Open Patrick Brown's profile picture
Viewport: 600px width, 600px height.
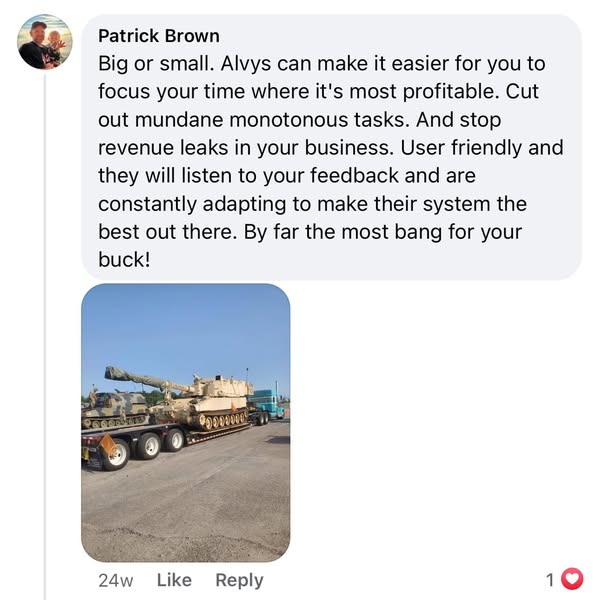coord(45,42)
